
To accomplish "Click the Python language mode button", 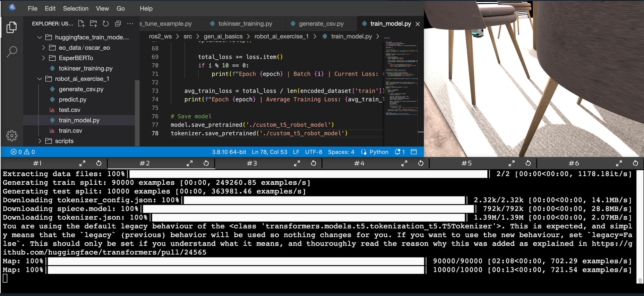I will click(x=375, y=152).
